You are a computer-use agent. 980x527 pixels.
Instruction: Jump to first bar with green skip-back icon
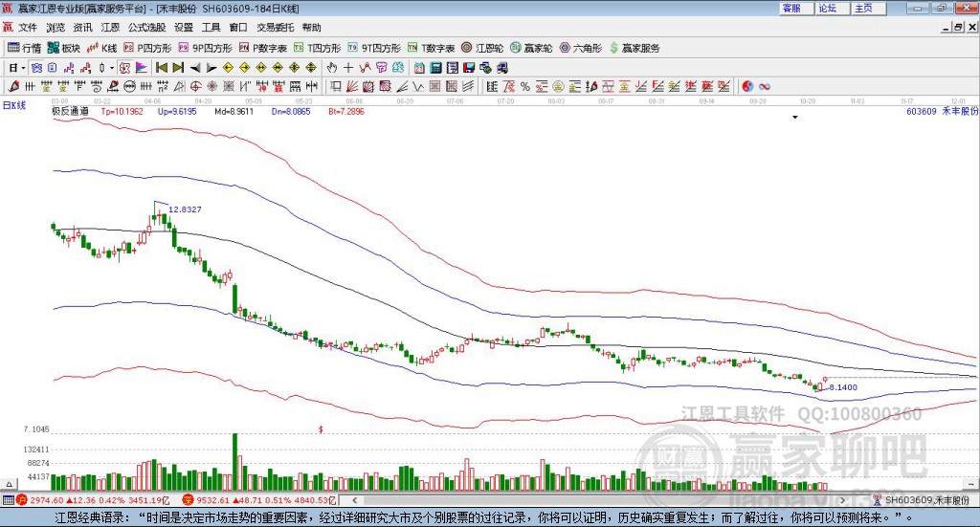[x=161, y=68]
